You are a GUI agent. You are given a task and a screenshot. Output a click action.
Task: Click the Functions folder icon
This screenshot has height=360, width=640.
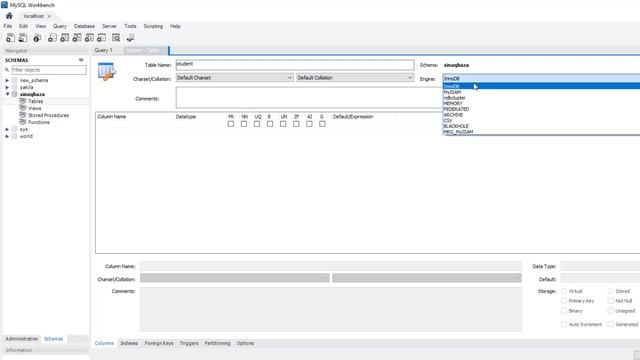coord(23,122)
